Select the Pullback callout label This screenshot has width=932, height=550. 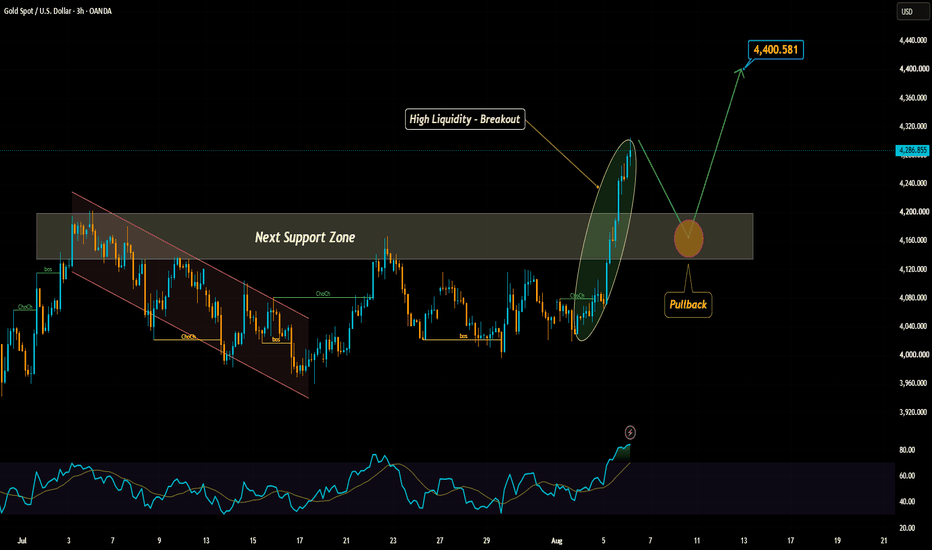(x=688, y=304)
